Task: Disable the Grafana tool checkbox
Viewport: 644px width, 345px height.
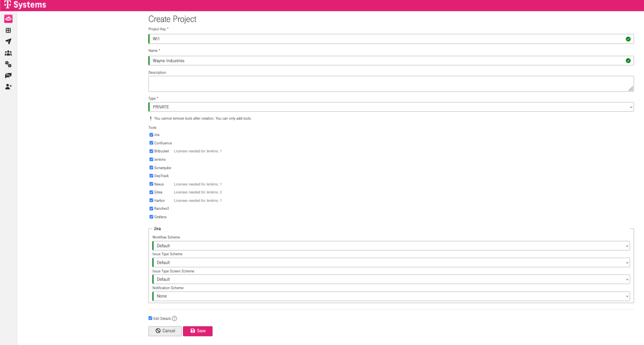Action: [151, 217]
